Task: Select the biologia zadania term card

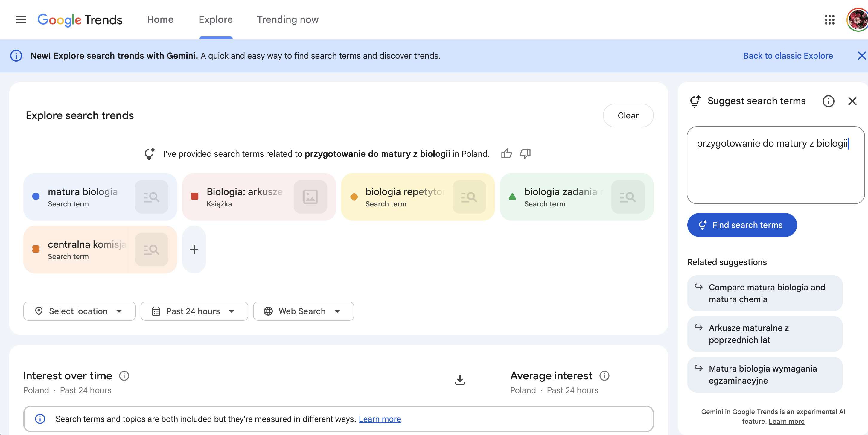Action: (577, 197)
